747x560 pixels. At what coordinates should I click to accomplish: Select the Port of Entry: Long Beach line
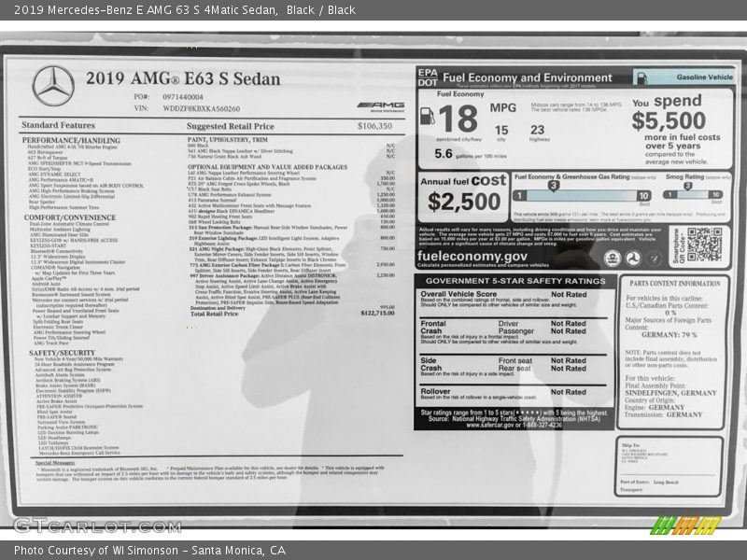click(x=650, y=483)
